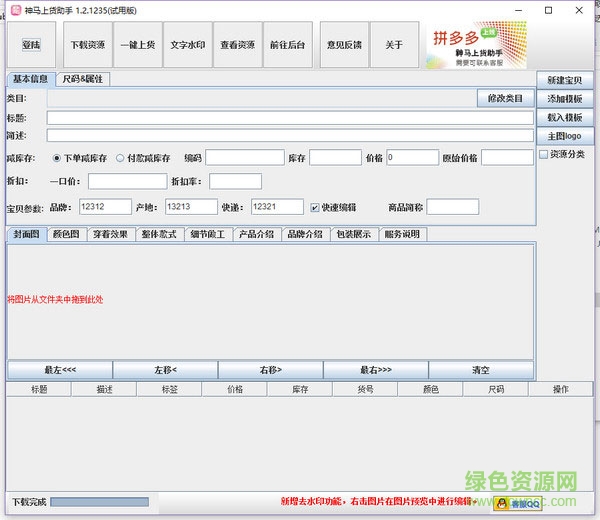
Task: Click the 编码 code input field
Action: tap(245, 158)
